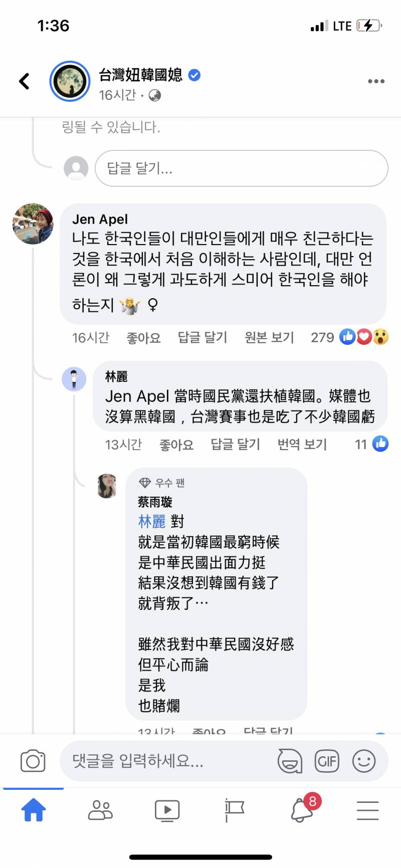
Task: Open the Pages flag tab
Action: click(234, 809)
